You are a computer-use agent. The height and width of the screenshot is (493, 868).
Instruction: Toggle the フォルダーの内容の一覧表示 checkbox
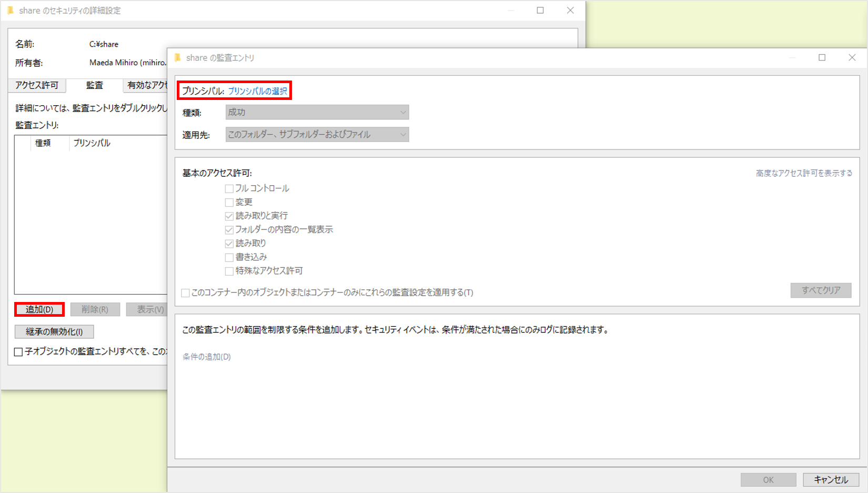[229, 229]
